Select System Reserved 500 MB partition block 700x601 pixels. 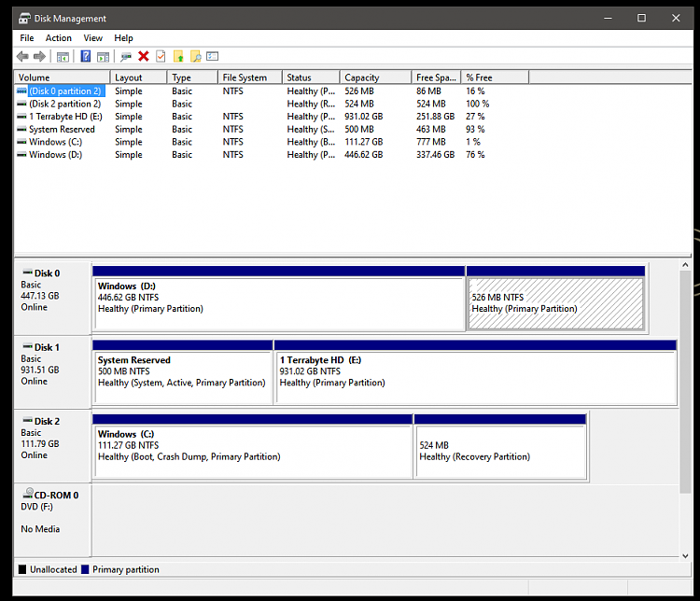click(183, 373)
